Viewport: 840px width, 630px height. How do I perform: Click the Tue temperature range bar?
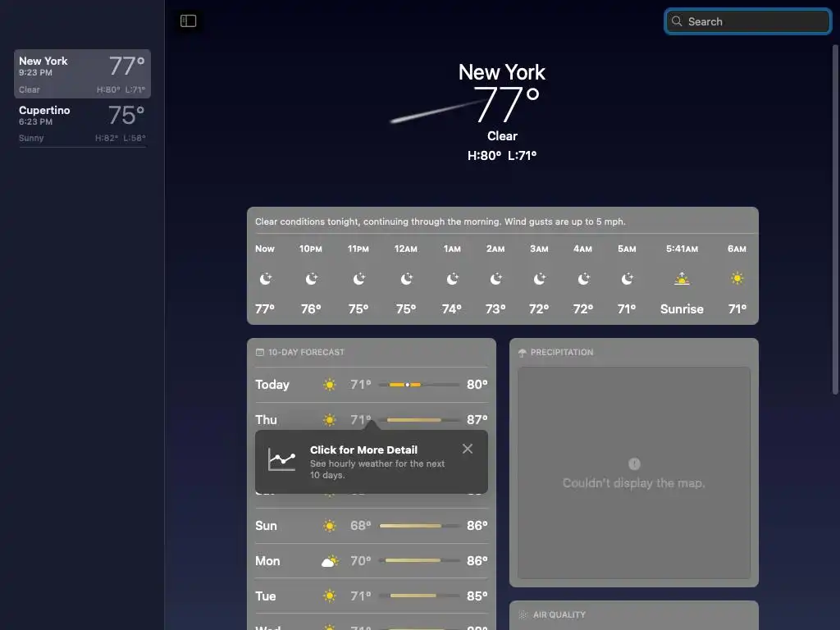[419, 596]
